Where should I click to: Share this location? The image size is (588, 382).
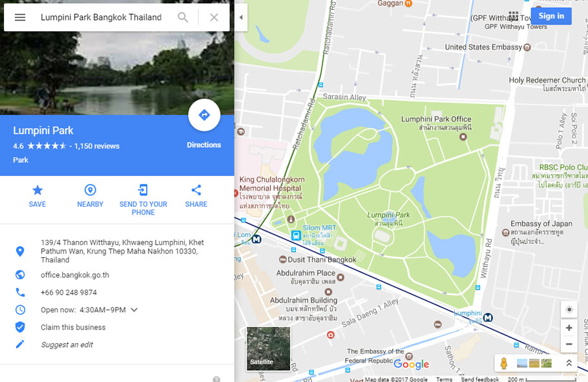tap(196, 196)
